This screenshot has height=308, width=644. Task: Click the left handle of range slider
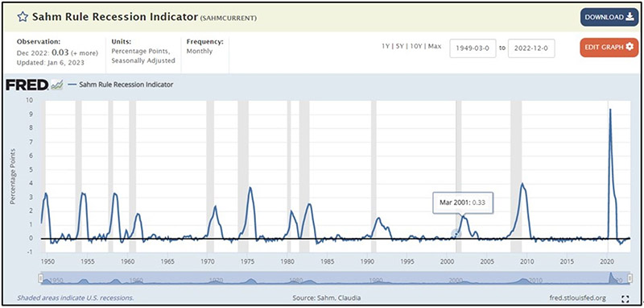tap(40, 278)
